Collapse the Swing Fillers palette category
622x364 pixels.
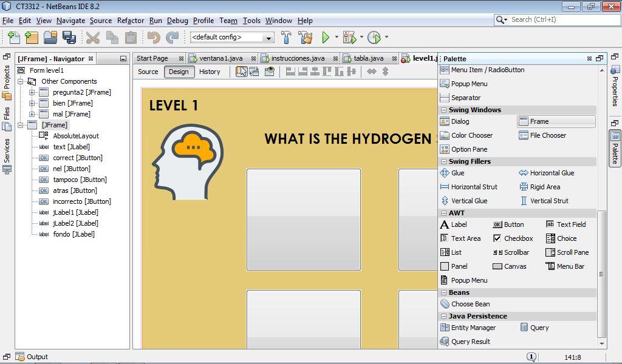tap(443, 161)
